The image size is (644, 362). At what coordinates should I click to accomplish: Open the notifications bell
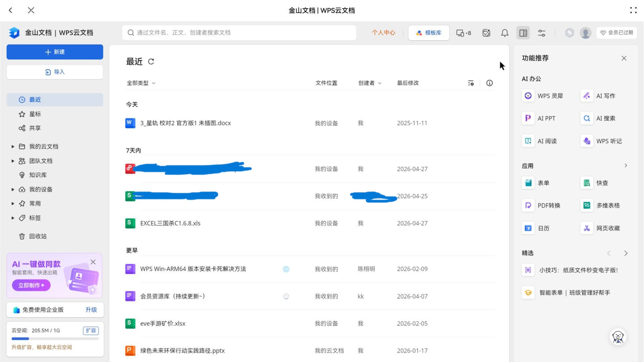tap(505, 33)
